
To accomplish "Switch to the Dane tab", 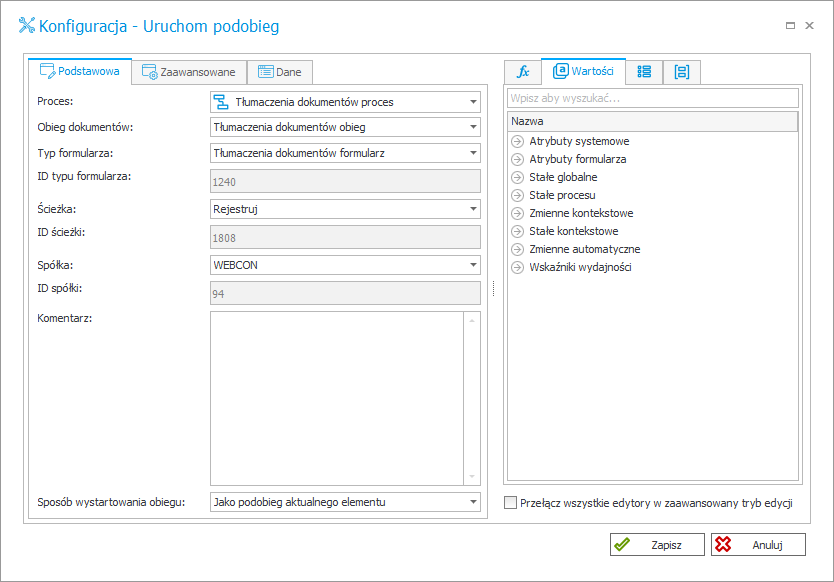I will pos(280,72).
